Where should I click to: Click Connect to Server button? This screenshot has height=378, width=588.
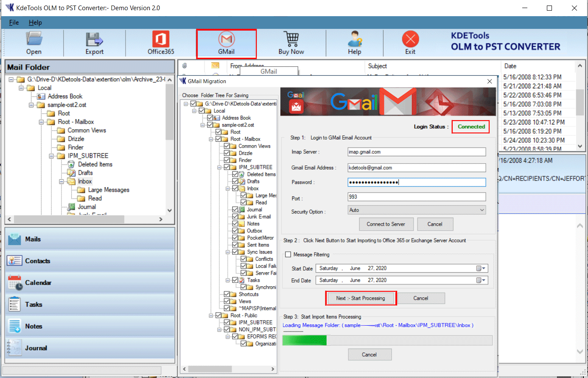tap(386, 224)
